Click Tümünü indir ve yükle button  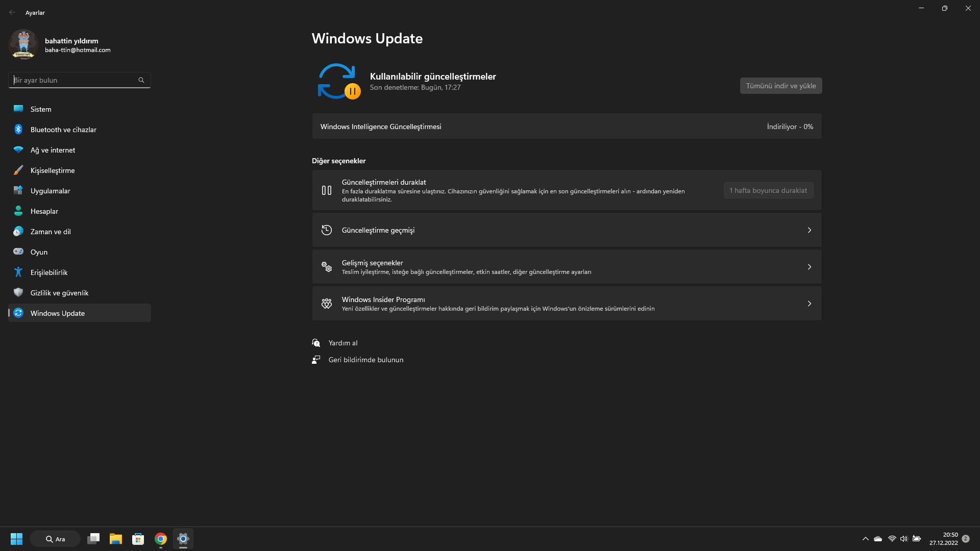click(x=780, y=86)
